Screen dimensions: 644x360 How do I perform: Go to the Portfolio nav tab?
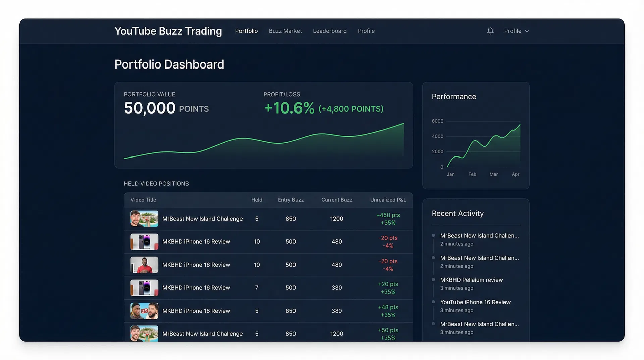coord(247,31)
